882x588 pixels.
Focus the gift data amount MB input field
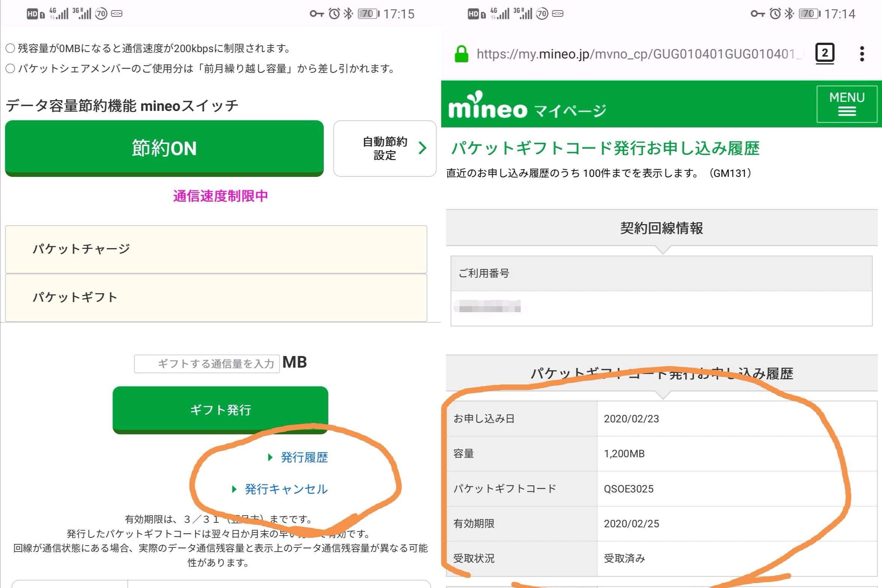pyautogui.click(x=207, y=364)
